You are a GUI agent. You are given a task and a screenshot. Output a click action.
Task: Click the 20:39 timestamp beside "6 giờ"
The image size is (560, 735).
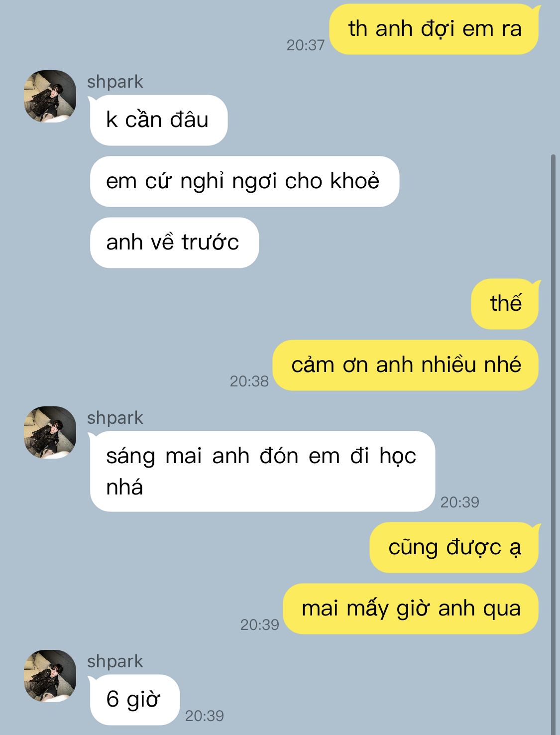(205, 716)
